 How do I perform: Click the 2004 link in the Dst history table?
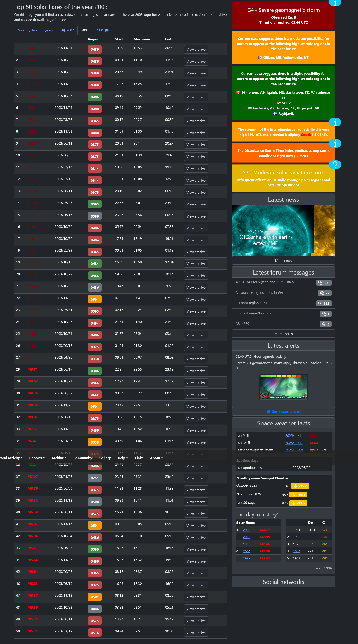296,551
